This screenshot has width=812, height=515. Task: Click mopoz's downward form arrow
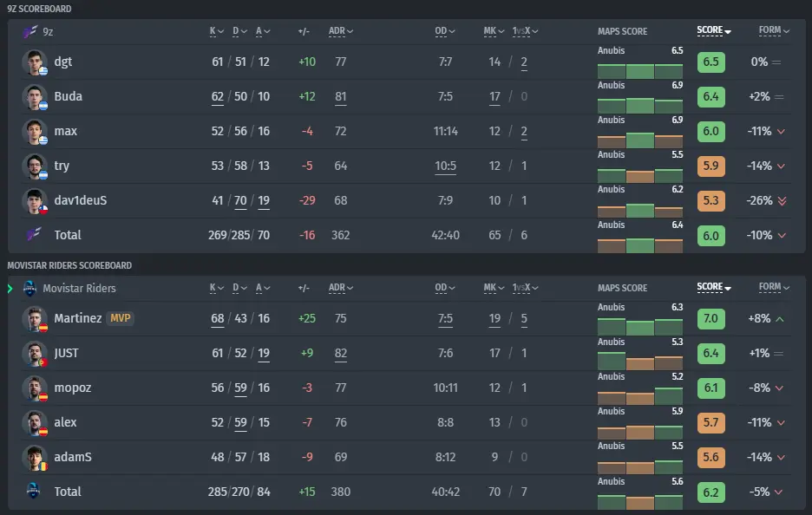coord(779,388)
